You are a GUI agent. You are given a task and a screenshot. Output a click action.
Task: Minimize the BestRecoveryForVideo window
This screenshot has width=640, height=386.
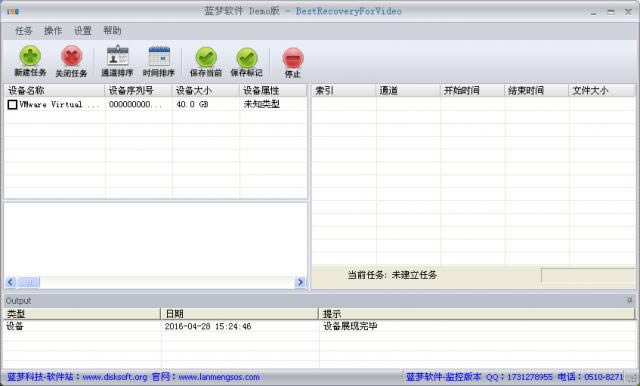coord(593,12)
